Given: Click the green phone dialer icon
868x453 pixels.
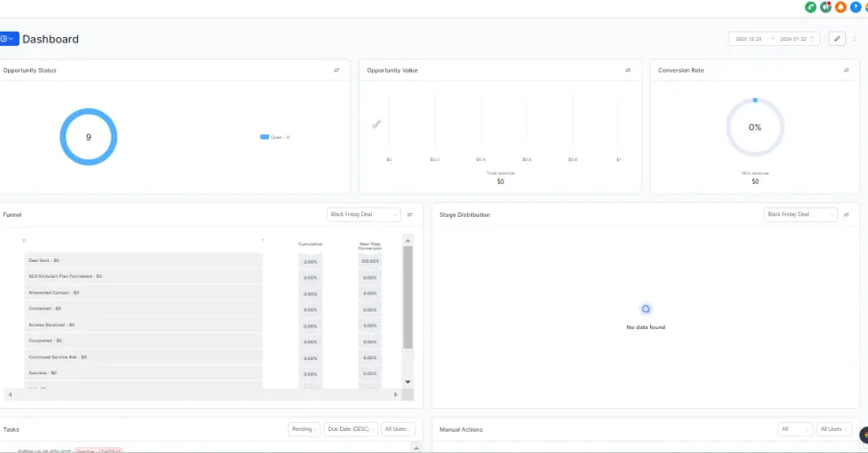Looking at the screenshot, I should click(810, 7).
